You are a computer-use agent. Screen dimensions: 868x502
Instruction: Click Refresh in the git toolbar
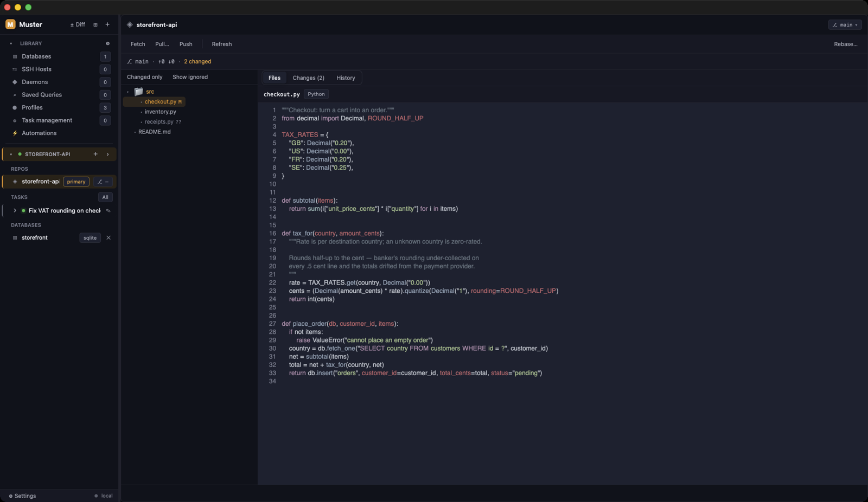[x=222, y=44]
